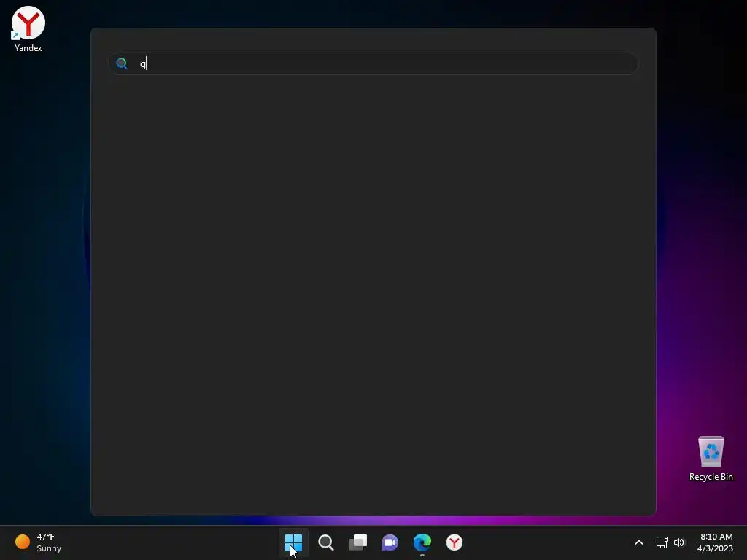Screen dimensions: 747x560
Task: Launch Yandex browser from the taskbar
Action: click(x=454, y=542)
